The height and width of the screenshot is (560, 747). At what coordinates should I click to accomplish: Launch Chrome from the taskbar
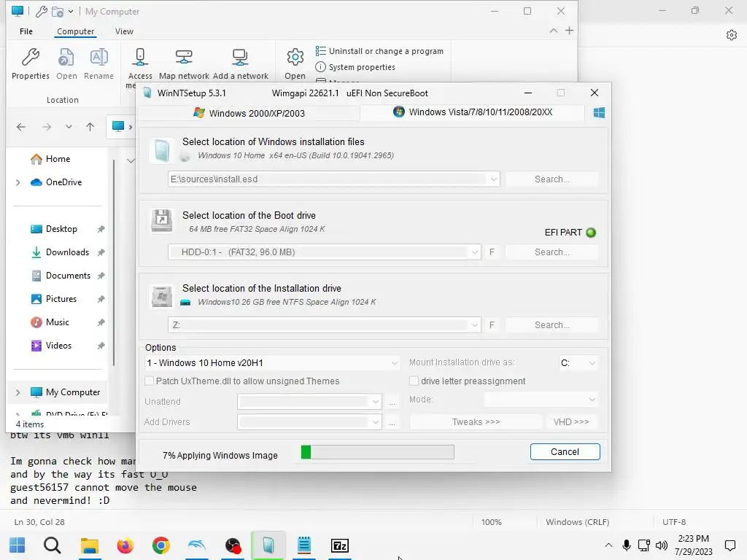click(161, 545)
